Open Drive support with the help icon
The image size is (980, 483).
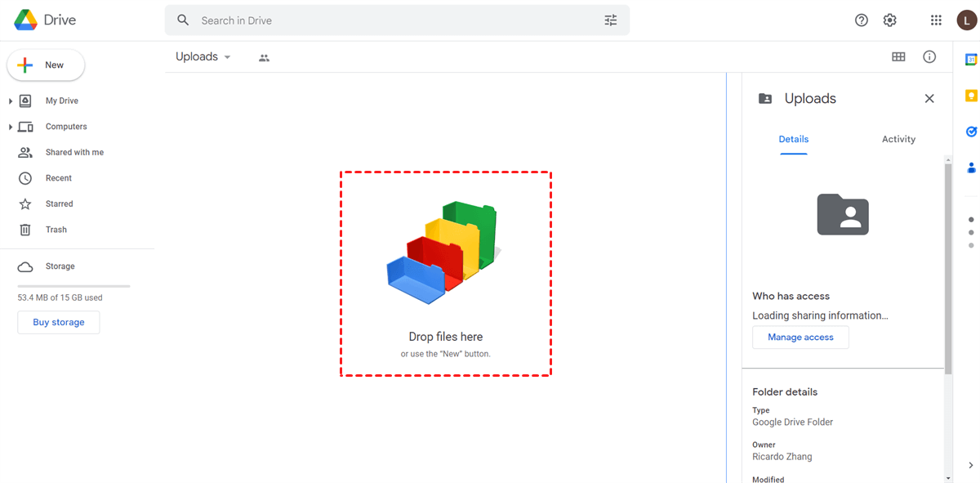[861, 20]
